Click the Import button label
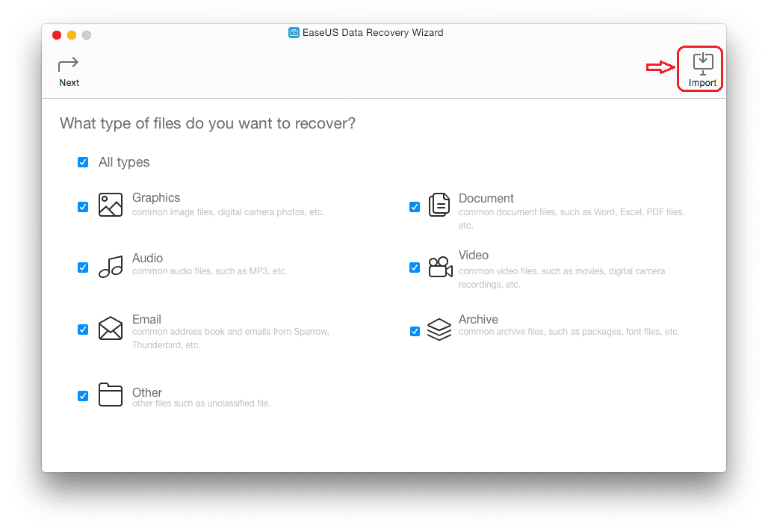Screen dimensions: 768x532 (702, 83)
